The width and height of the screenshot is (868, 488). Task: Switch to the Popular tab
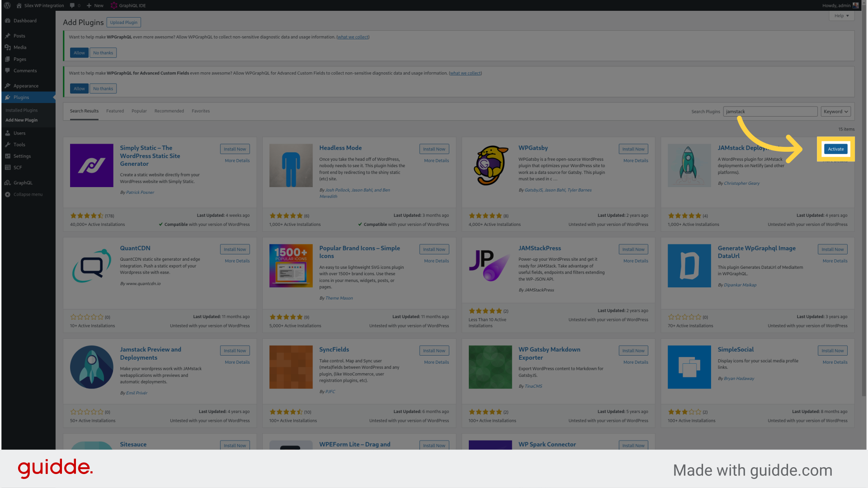[139, 111]
